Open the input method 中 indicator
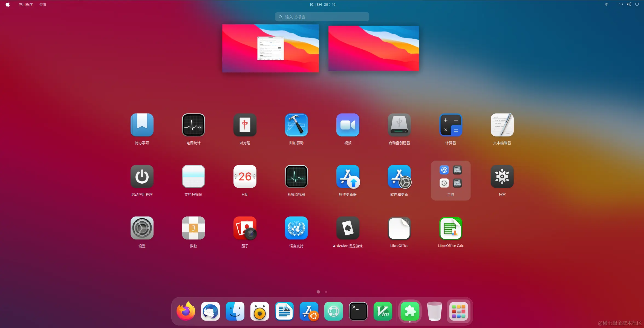 pos(607,4)
